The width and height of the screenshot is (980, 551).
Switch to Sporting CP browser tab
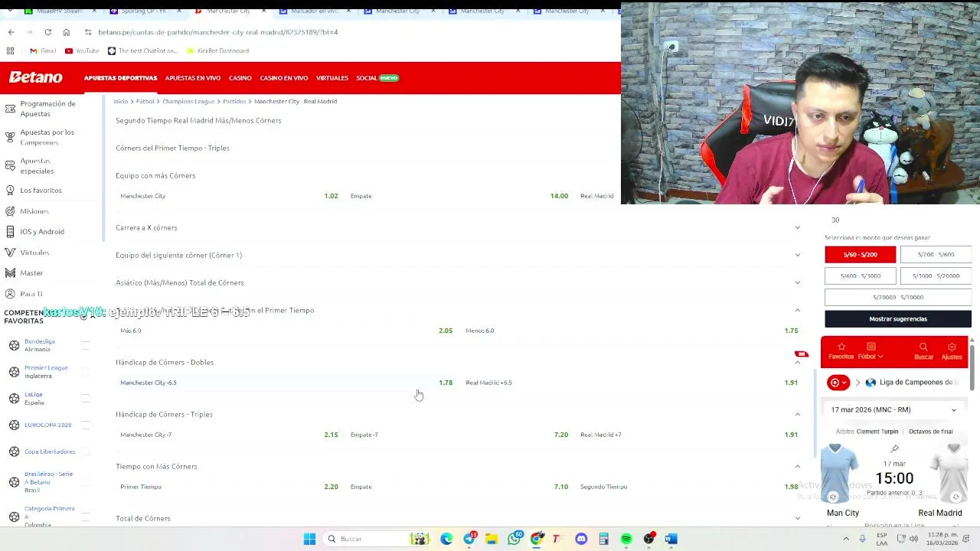(x=143, y=11)
